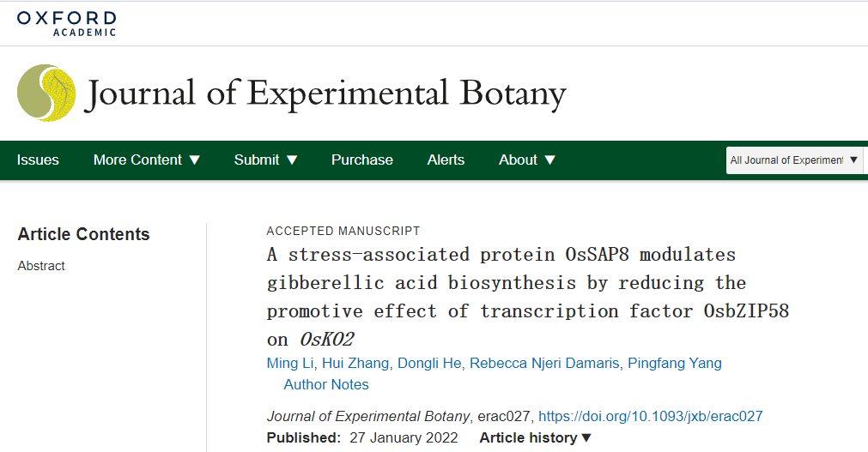Expand the Submit dropdown menu
The height and width of the screenshot is (452, 868).
coord(266,160)
